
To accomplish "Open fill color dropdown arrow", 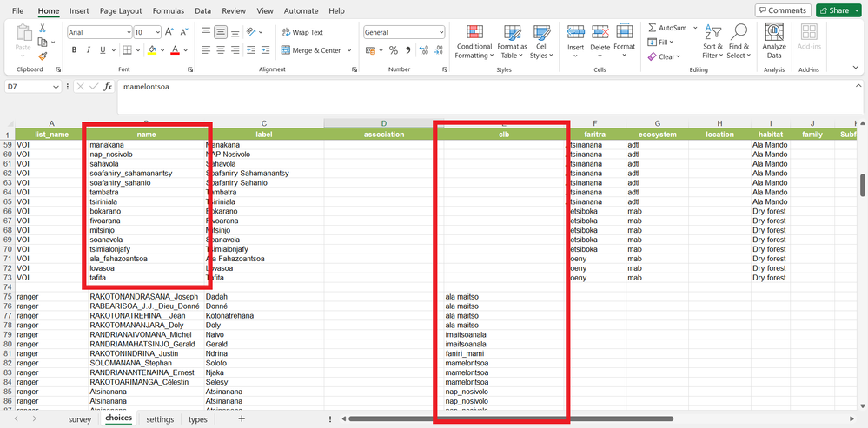I will tap(163, 50).
